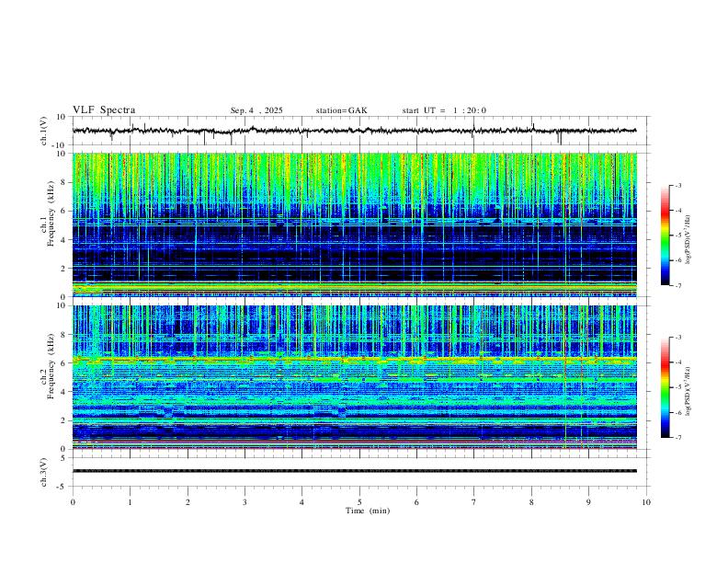Click the ch.2 'Frequency (kHz)' axis label

point(51,366)
